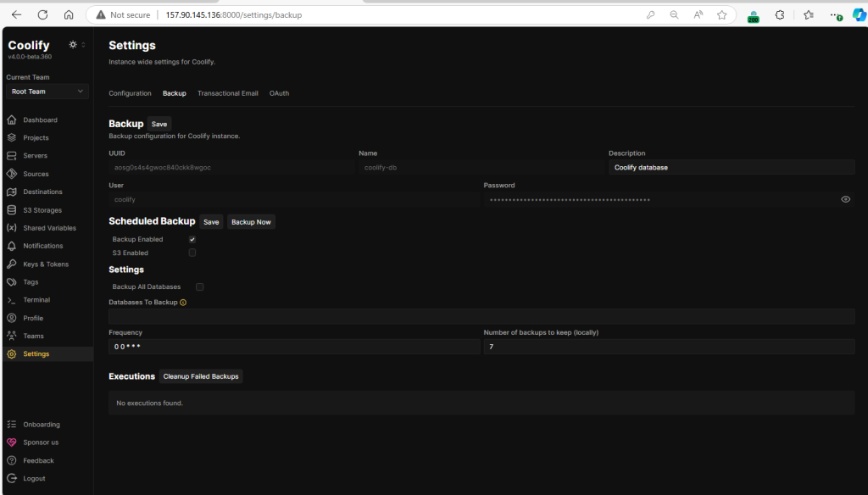Enable the S3 Enabled checkbox
Viewport: 868px width, 495px height.
(192, 253)
